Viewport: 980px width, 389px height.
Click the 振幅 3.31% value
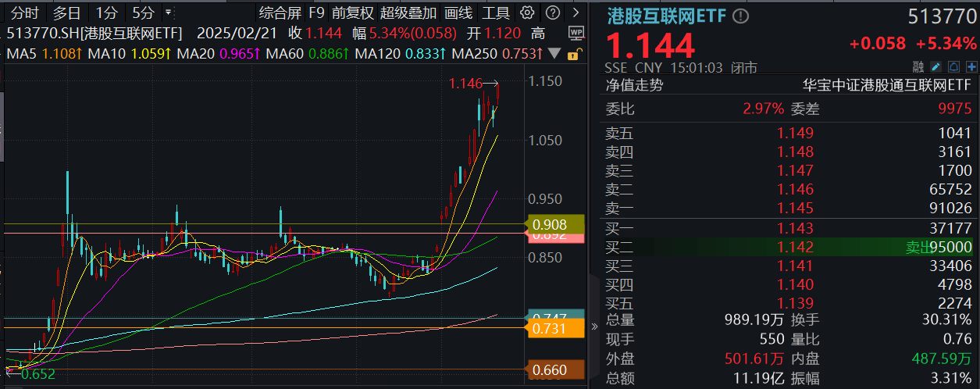(x=952, y=380)
